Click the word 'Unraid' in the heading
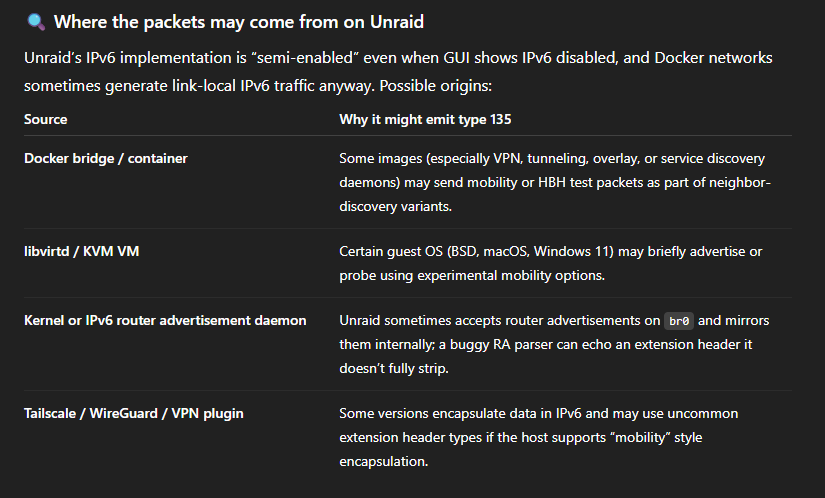Screen dimensions: 825x498 point(397,22)
